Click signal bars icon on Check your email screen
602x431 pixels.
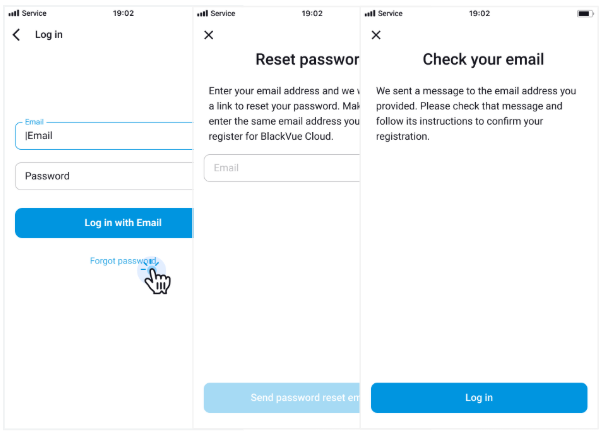coord(370,13)
